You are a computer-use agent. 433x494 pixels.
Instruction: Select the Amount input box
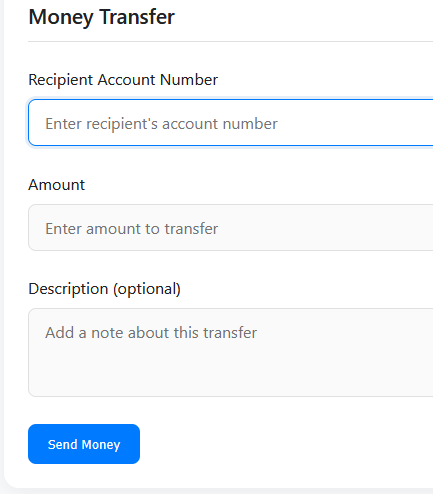point(231,228)
